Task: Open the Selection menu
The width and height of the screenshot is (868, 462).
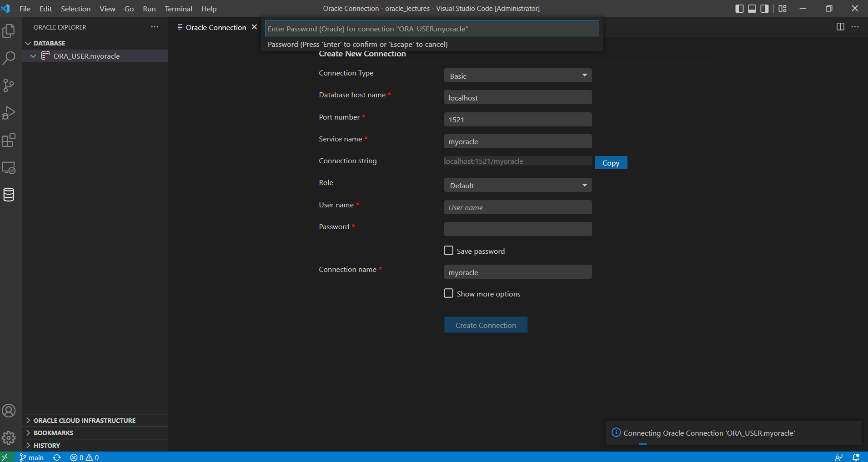Action: 75,9
